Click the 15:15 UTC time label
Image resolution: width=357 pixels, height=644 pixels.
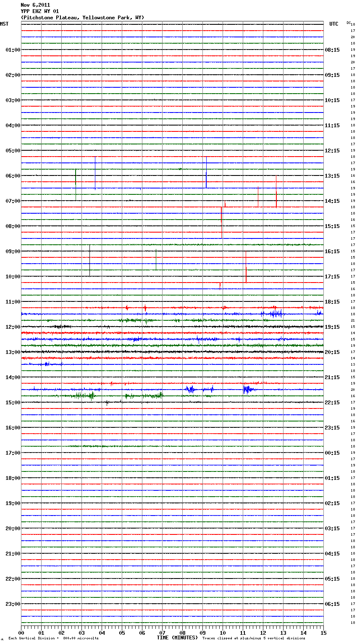(332, 226)
